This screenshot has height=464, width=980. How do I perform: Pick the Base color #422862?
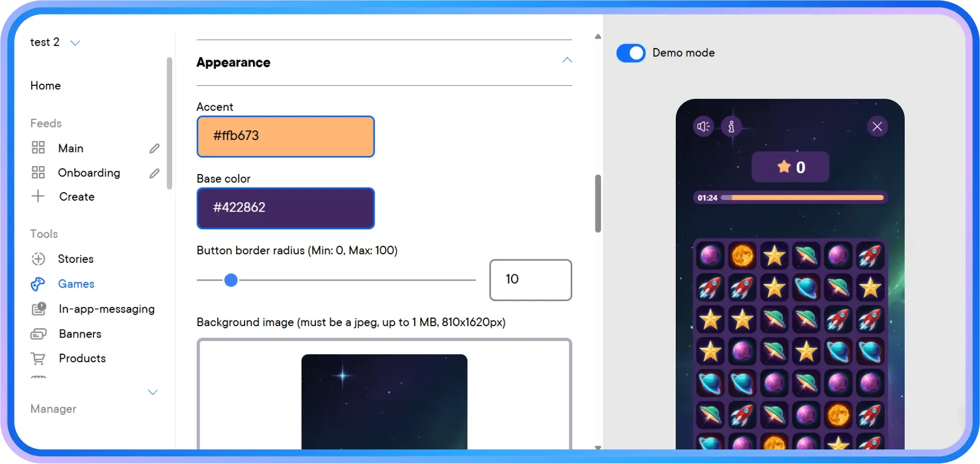[286, 208]
